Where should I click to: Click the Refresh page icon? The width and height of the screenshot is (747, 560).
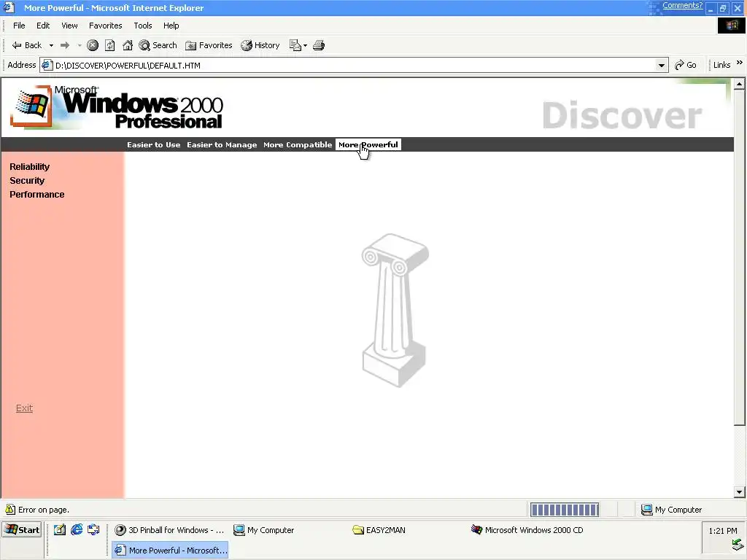tap(110, 45)
